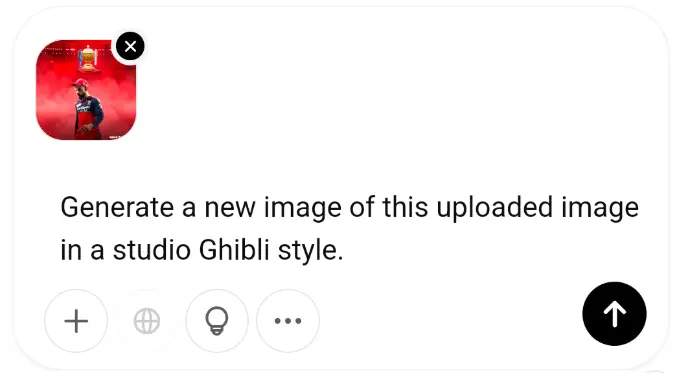
Task: Place cursor after the word "style."
Action: 343,250
